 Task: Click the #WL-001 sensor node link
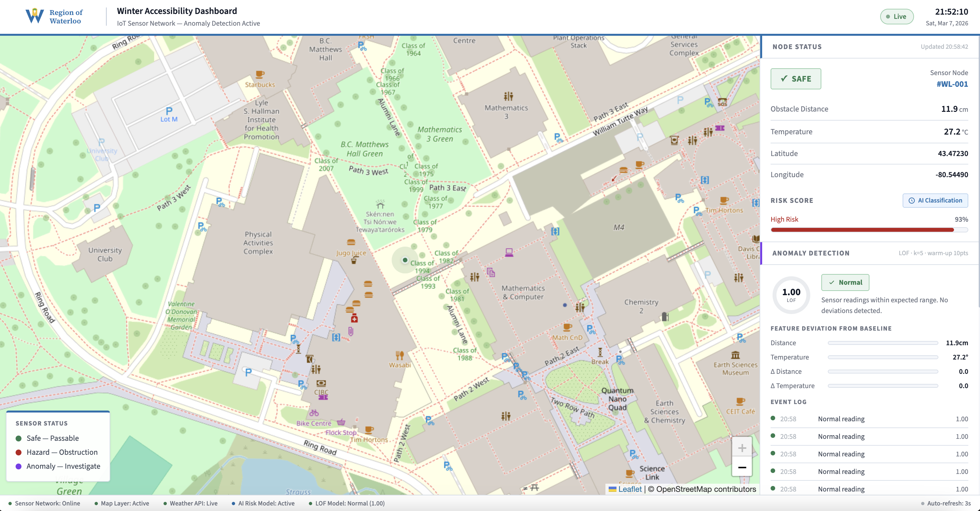point(952,84)
